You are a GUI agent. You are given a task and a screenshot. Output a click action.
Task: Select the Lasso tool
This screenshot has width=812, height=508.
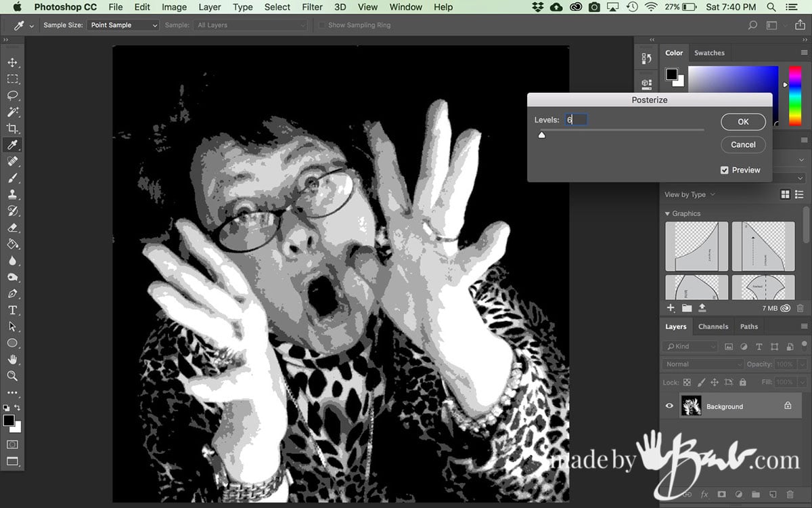click(x=12, y=96)
